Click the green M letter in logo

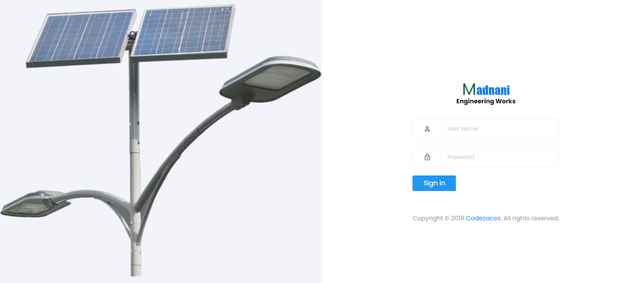pos(469,89)
